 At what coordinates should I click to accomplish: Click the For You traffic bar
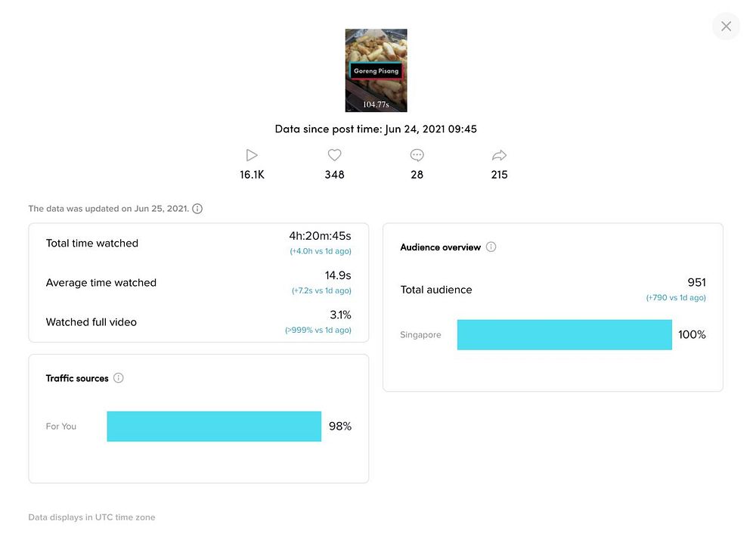point(214,427)
